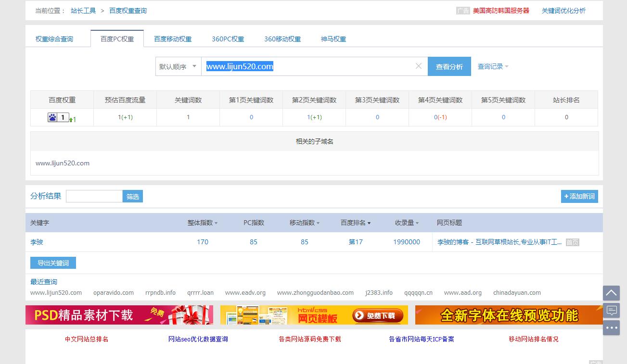Click the back-to-top arrow icon
627x364 pixels.
tap(611, 293)
